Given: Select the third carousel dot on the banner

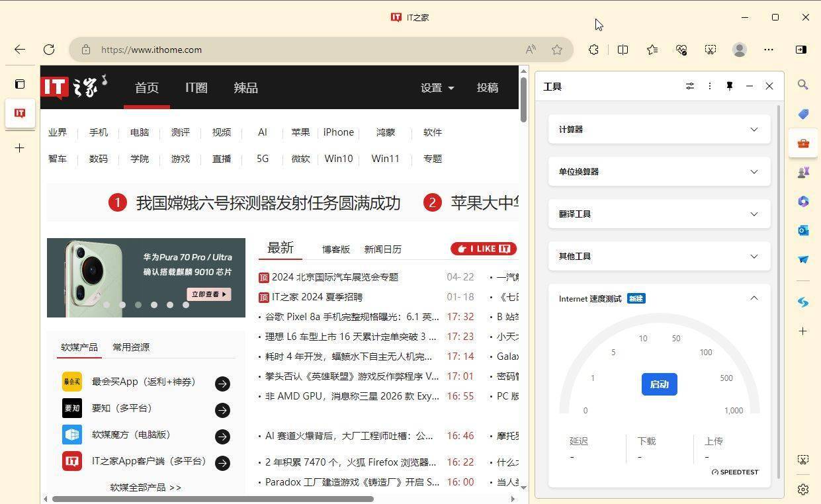Looking at the screenshot, I should tap(138, 305).
